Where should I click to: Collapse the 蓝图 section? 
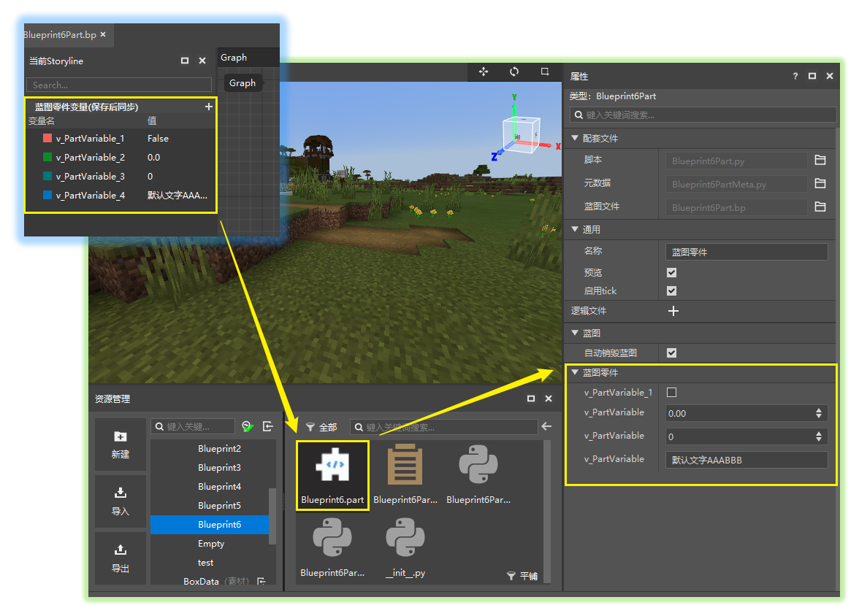[x=575, y=332]
